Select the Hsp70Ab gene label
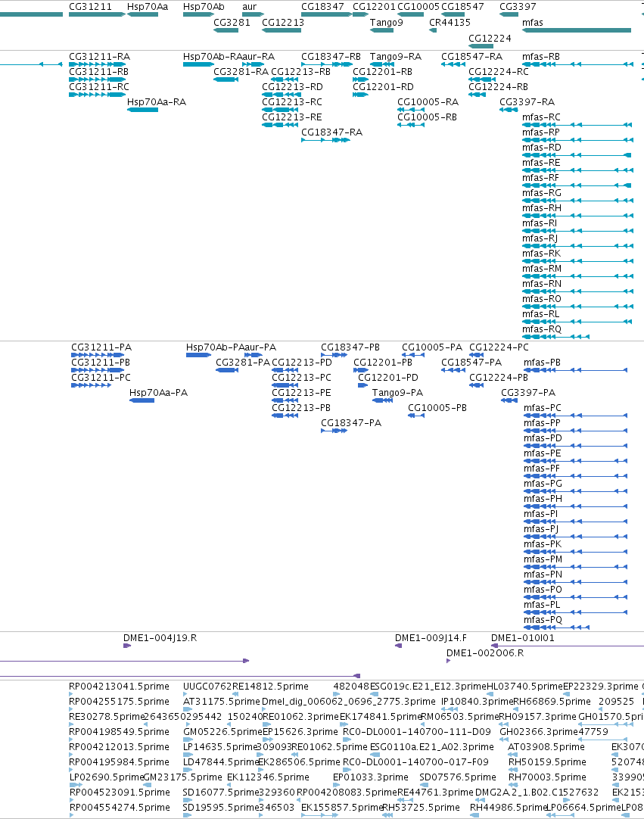This screenshot has width=644, height=819. click(204, 7)
